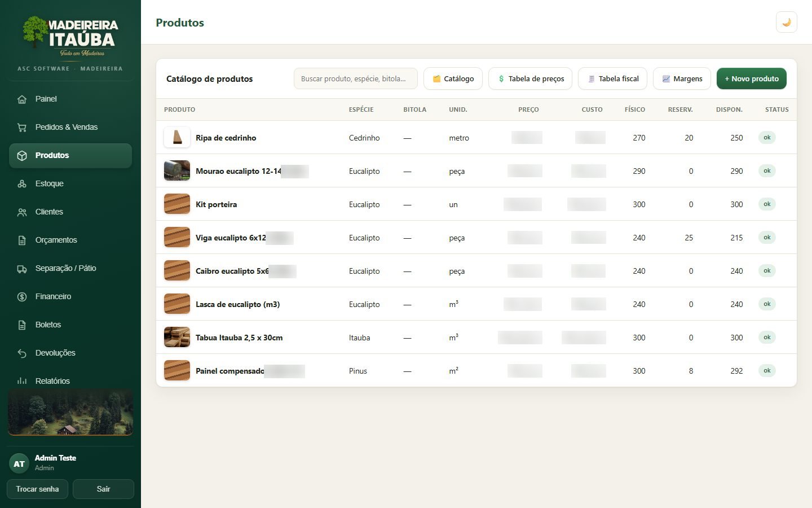The width and height of the screenshot is (812, 508).
Task: Click the ok status badge for Viga eucalipto
Action: (x=767, y=238)
